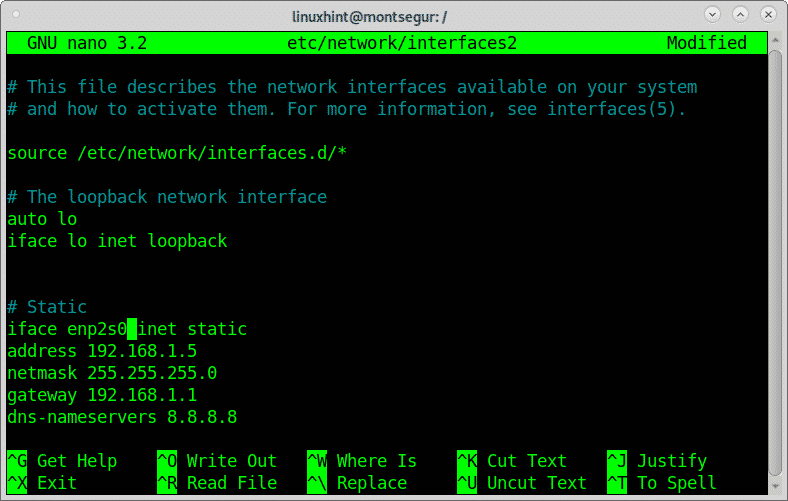Viewport: 788px width, 501px height.
Task: Click the ^X Exit shortcut
Action: click(47, 483)
